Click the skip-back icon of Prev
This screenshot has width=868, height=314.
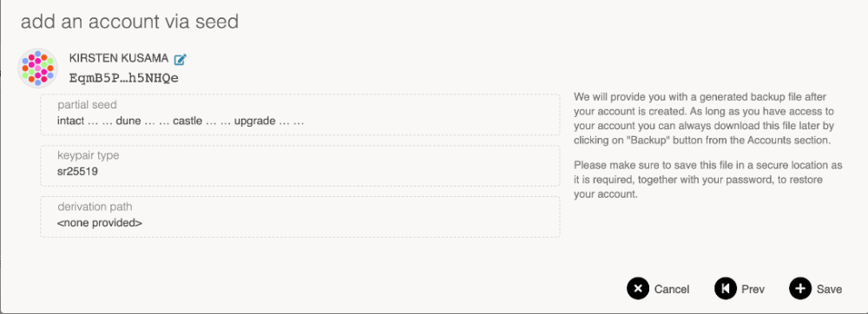[725, 289]
